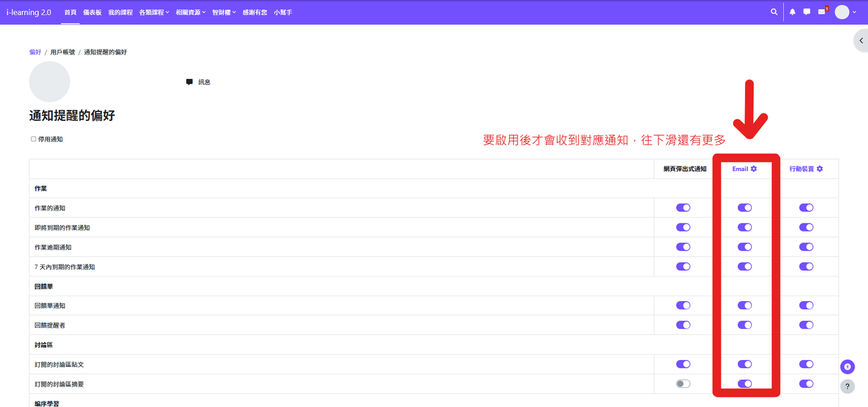Screen dimensions: 868x407
Task: Toggle 訂閱的討論區貼文 Email switch
Action: tap(744, 365)
